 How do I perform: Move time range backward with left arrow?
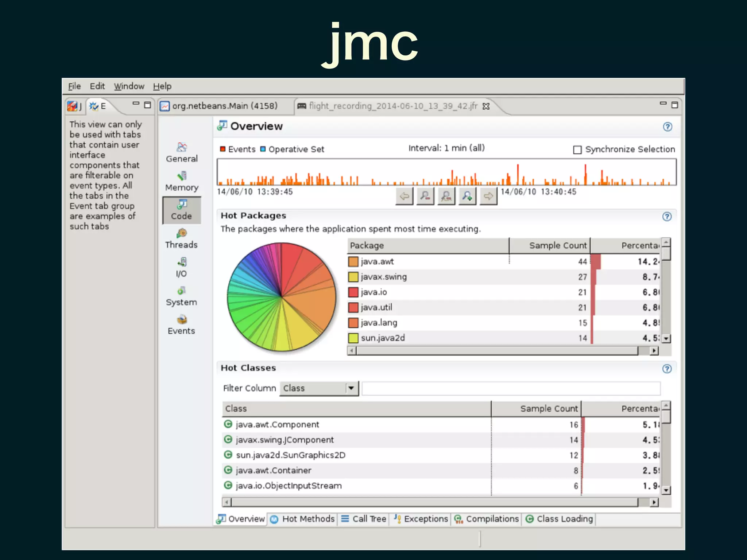pyautogui.click(x=404, y=196)
